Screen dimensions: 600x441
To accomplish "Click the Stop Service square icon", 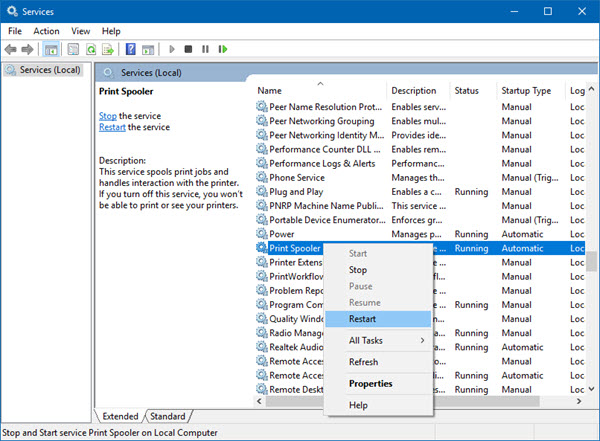I will pos(189,49).
